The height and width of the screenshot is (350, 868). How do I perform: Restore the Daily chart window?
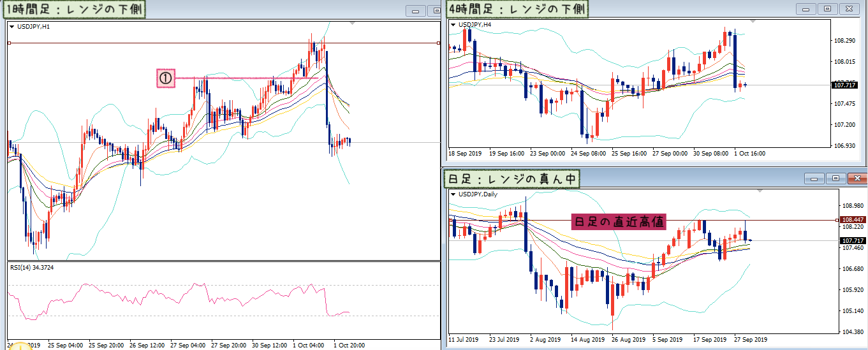coord(836,179)
